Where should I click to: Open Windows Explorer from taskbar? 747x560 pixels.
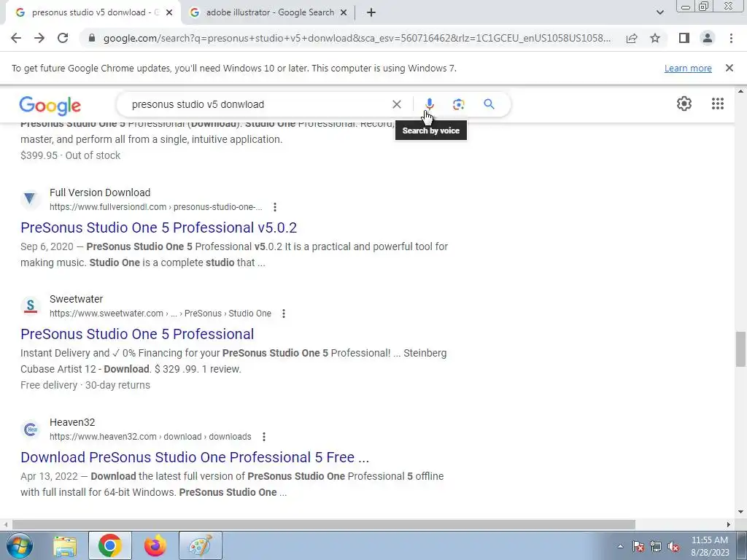point(65,545)
